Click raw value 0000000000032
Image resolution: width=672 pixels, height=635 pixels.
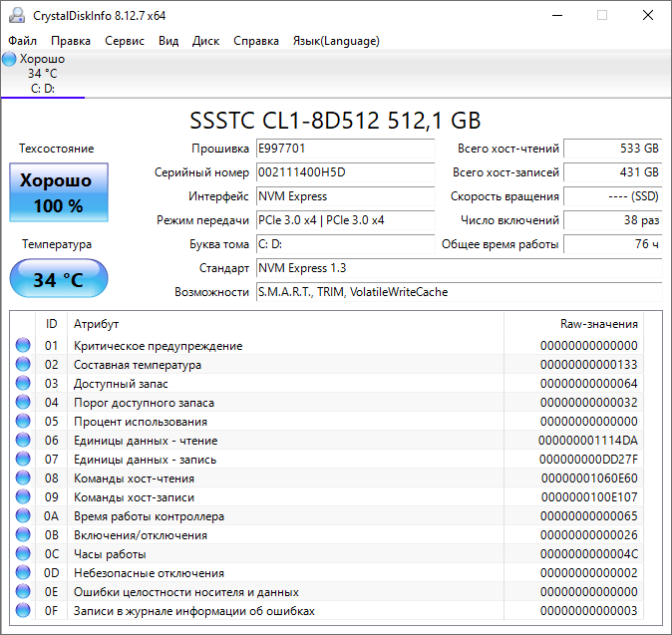pos(589,403)
